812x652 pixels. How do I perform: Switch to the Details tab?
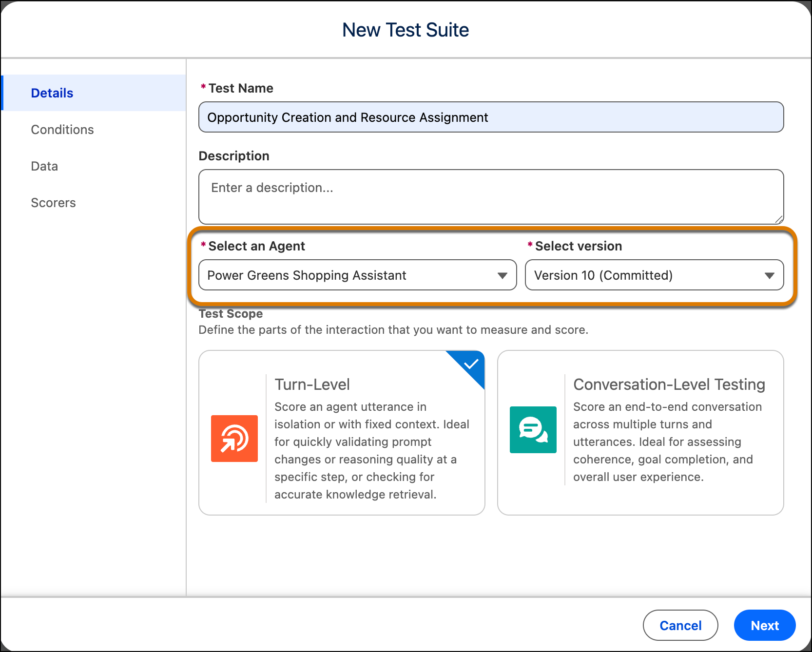coord(94,93)
